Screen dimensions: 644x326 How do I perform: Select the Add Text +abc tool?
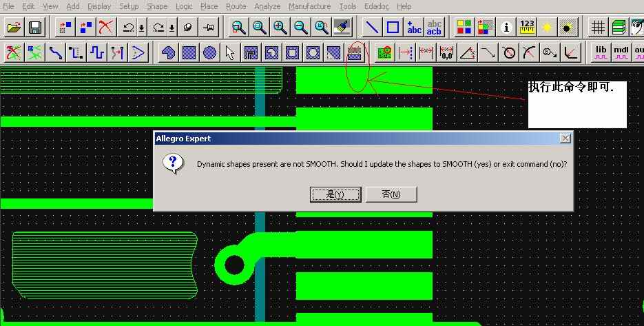tap(414, 28)
